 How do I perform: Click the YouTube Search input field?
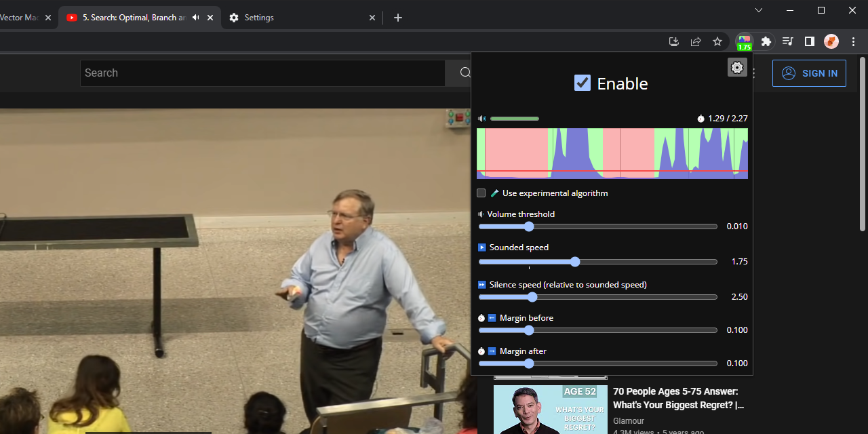262,73
